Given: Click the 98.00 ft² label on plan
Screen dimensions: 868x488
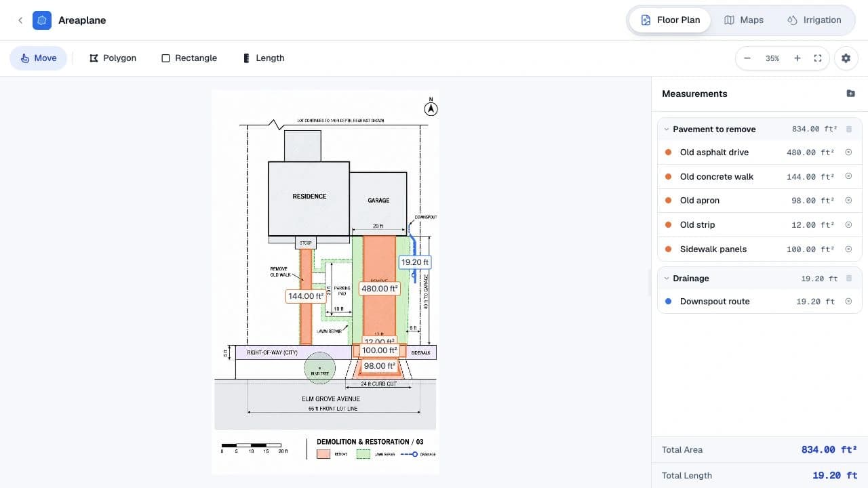Looking at the screenshot, I should (x=380, y=366).
